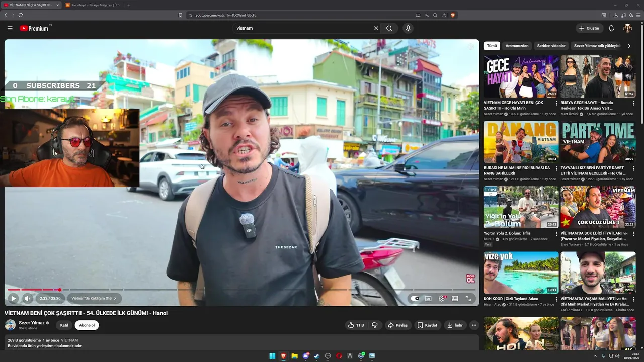
Task: Save the video with Kaydet
Action: click(x=427, y=325)
